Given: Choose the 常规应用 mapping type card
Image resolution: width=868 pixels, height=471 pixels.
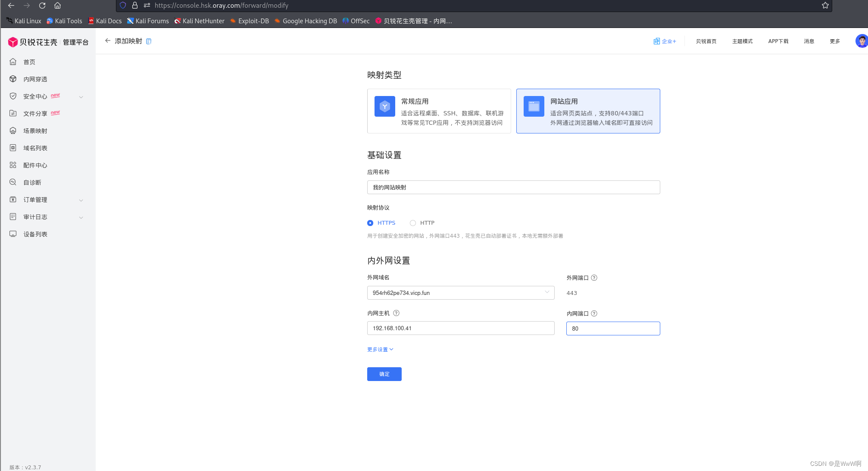Looking at the screenshot, I should click(x=439, y=111).
